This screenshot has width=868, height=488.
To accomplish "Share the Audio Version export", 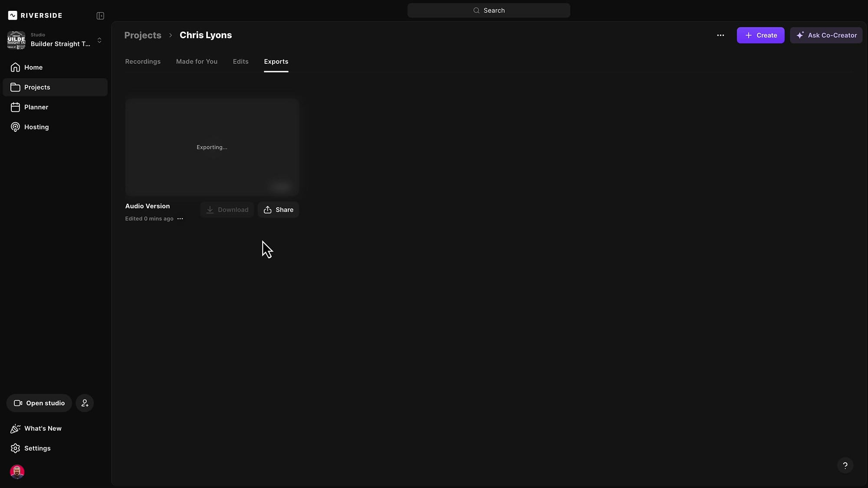I will pyautogui.click(x=278, y=210).
